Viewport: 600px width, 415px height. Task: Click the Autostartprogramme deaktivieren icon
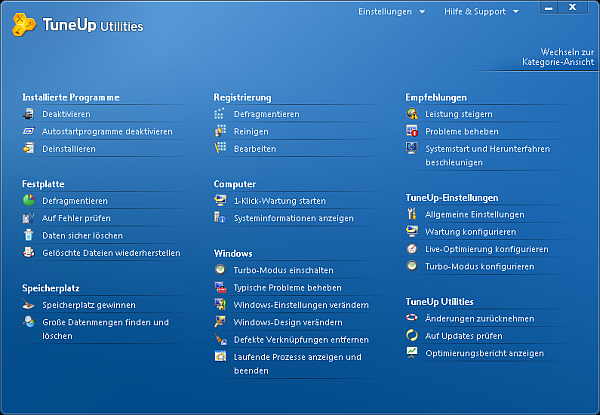29,131
